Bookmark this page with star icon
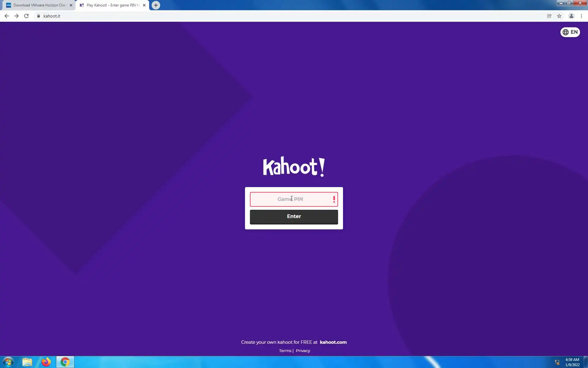 pyautogui.click(x=559, y=16)
